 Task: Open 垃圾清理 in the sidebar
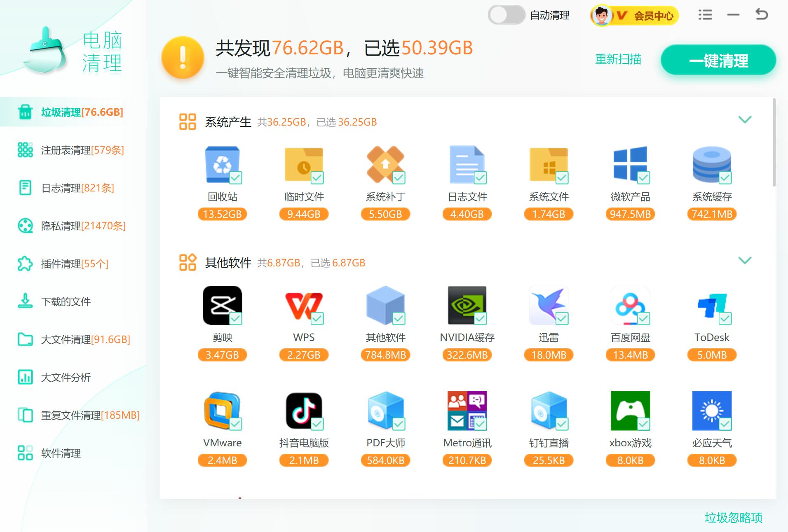tap(73, 112)
